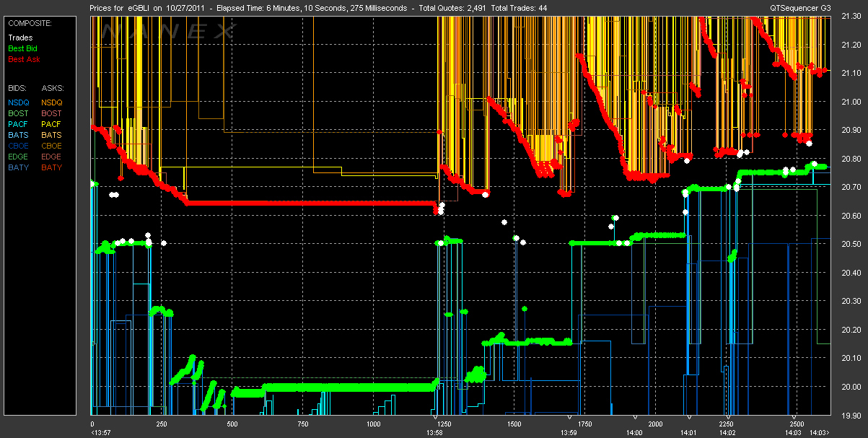Click the 13:59 time label
The height and width of the screenshot is (438, 868).
(x=569, y=432)
